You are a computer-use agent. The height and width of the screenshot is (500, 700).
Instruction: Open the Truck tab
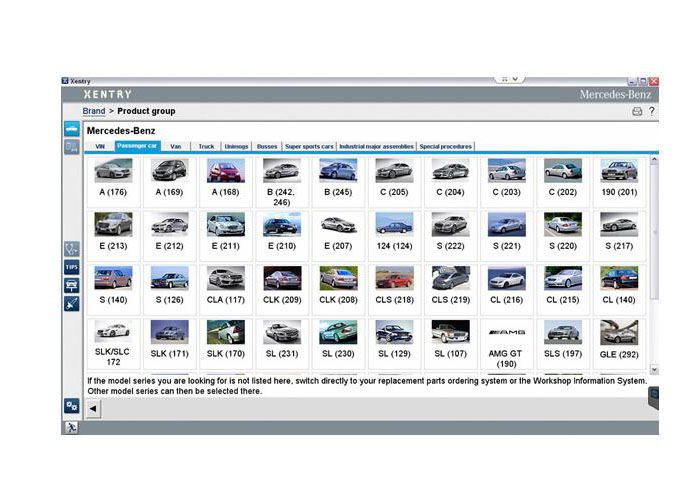pos(206,146)
